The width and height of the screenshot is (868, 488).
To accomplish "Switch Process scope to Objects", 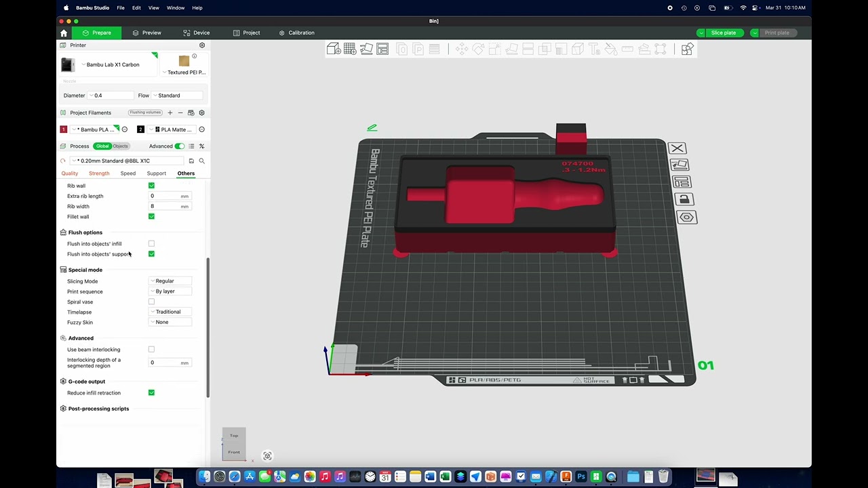I will pyautogui.click(x=121, y=146).
